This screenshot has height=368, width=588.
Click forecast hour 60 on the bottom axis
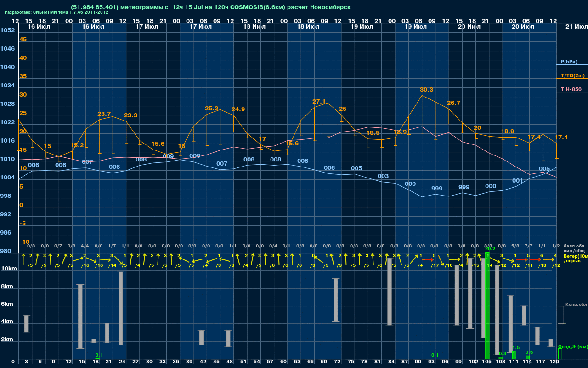pos(283,362)
